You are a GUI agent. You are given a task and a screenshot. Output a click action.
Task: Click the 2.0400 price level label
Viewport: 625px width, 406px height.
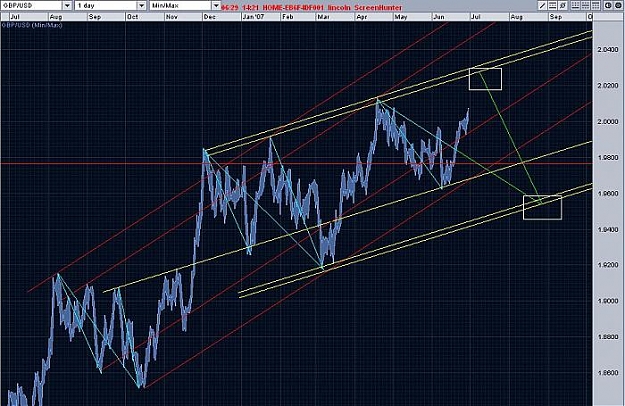point(607,50)
